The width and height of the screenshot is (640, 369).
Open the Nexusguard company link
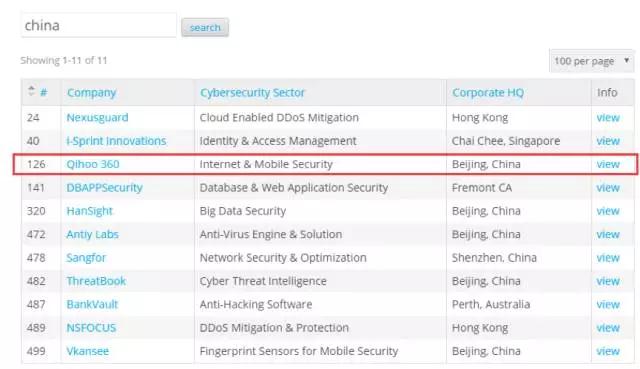pyautogui.click(x=97, y=118)
